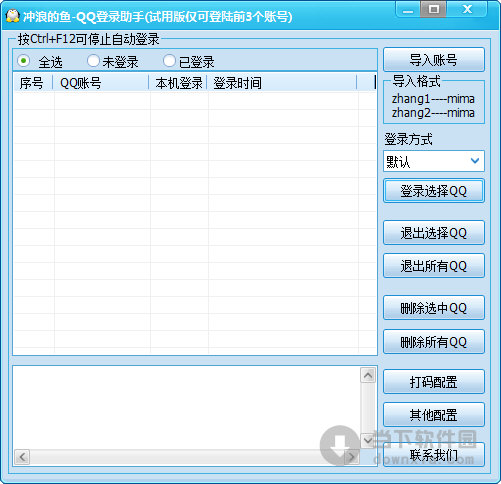The image size is (501, 484).
Task: Click the horizontal scroll right arrow
Action: pos(351,457)
